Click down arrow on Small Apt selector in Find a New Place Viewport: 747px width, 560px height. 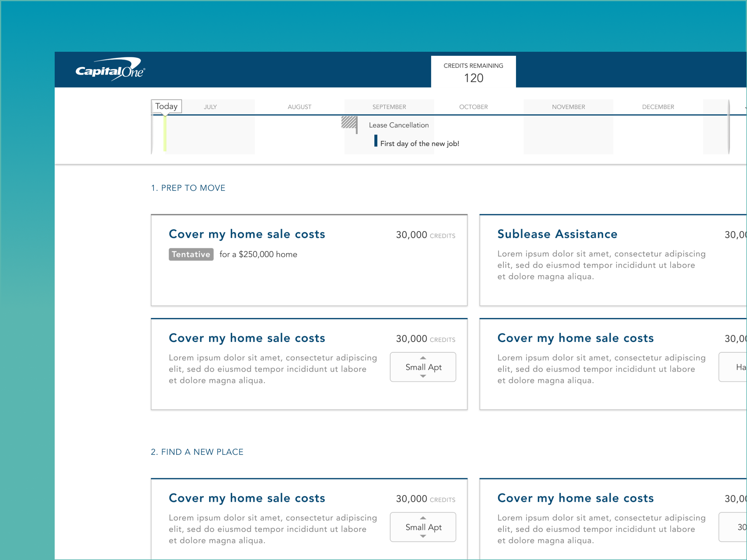423,536
